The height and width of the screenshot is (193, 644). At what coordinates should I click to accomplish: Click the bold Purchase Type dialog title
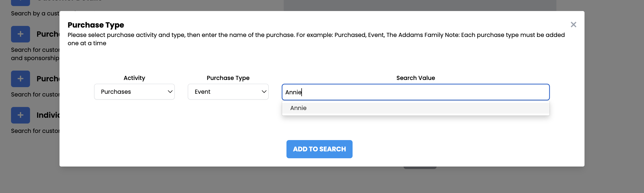pyautogui.click(x=96, y=25)
